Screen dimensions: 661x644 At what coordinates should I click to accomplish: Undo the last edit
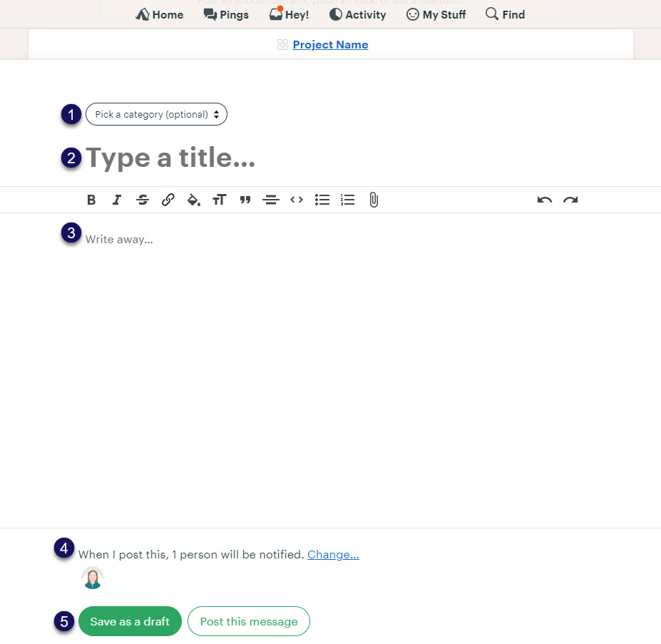pyautogui.click(x=544, y=200)
